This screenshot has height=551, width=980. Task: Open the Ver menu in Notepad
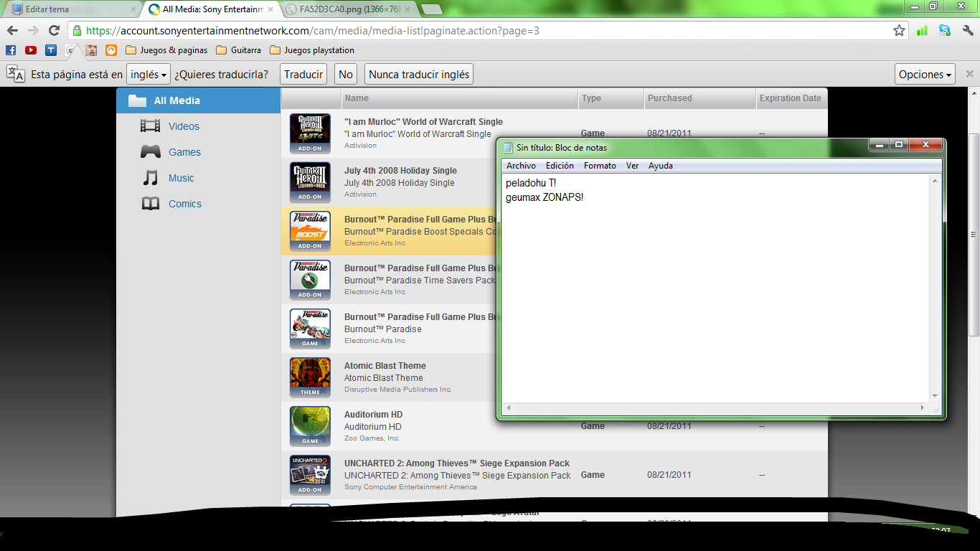point(632,166)
